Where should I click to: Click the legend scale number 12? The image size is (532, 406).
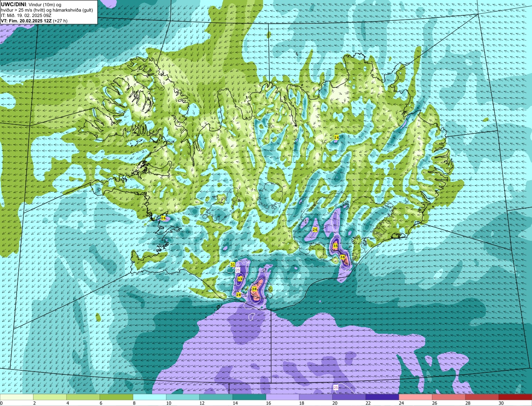pyautogui.click(x=202, y=403)
